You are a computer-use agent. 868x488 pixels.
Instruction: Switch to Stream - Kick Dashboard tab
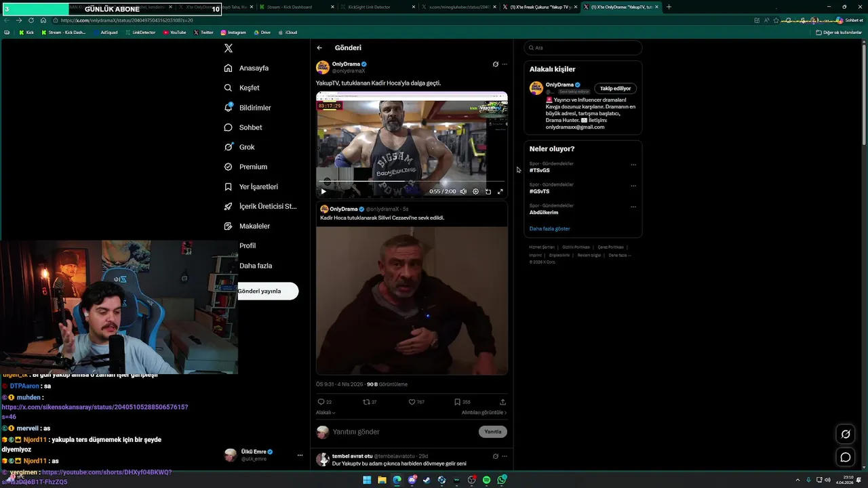[297, 7]
